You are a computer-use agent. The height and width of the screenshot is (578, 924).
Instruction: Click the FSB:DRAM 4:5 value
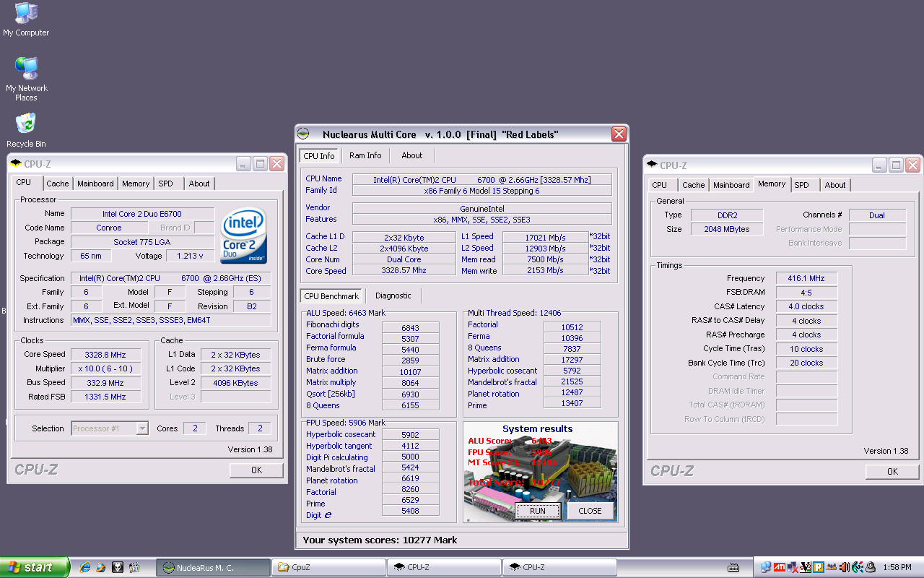[807, 293]
